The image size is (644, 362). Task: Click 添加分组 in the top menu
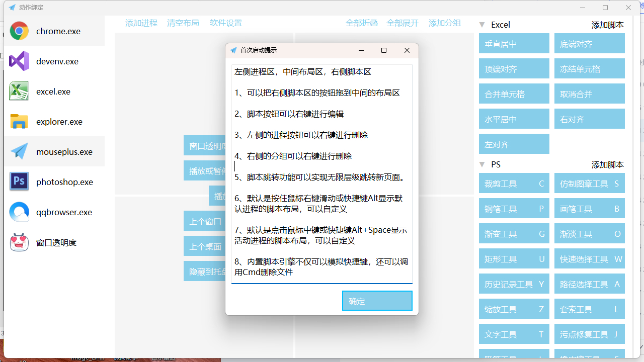(445, 23)
